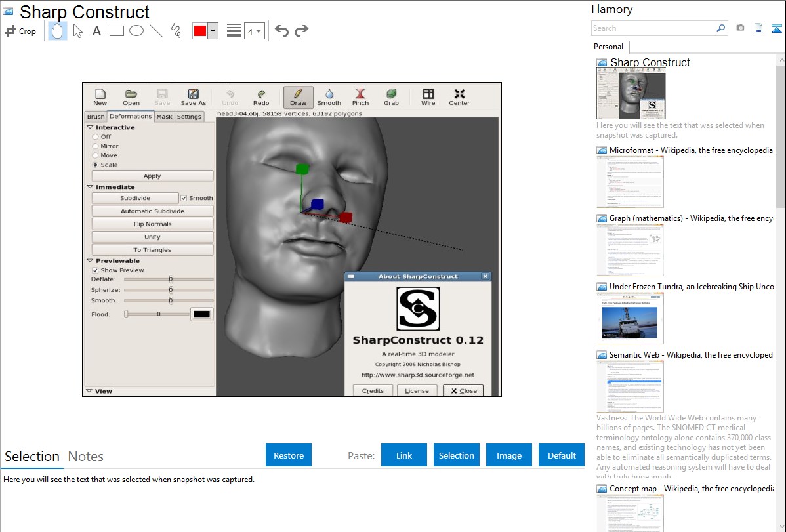Redo the annotation in Flamory
The image size is (786, 532).
coord(301,31)
